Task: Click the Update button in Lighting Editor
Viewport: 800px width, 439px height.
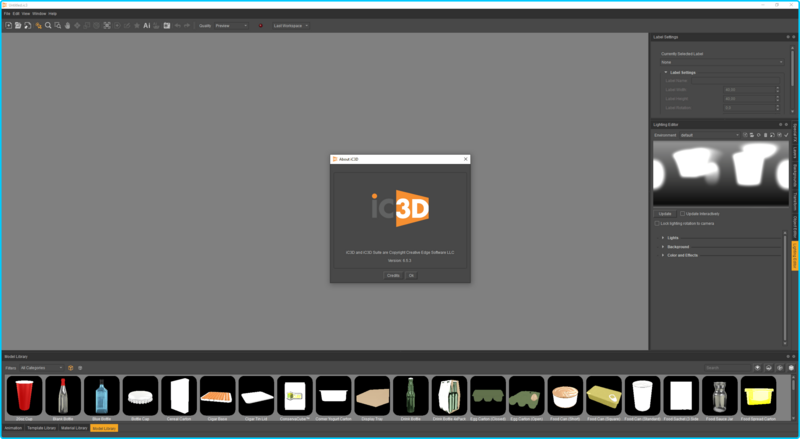Action: pos(665,214)
